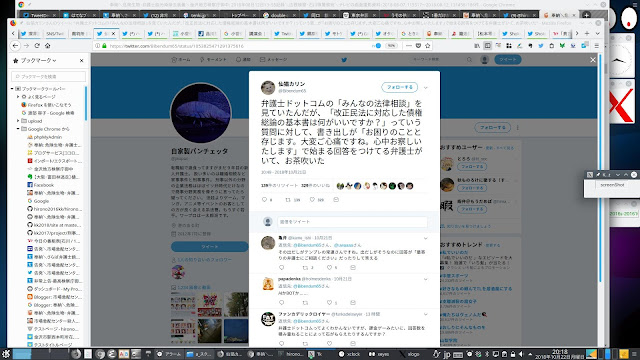Retweet the main tweet
Screen dimensions: 640x360
289,200
